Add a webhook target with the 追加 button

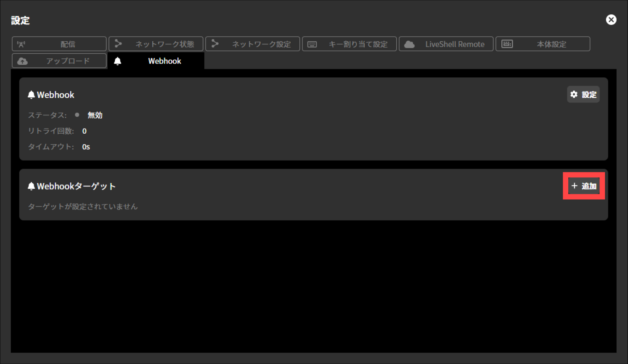584,185
